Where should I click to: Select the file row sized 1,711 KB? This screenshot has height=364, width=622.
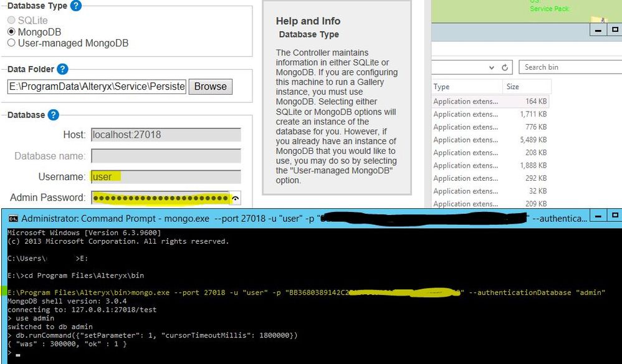(x=490, y=114)
